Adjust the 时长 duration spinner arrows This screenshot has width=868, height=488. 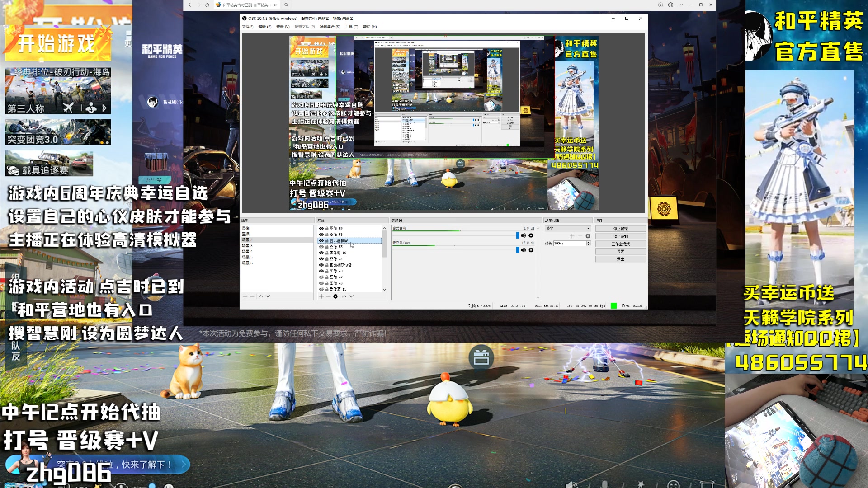589,244
